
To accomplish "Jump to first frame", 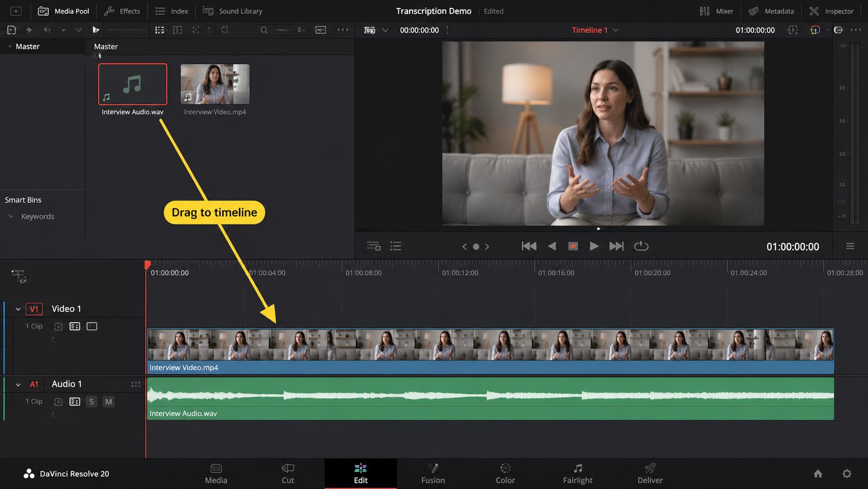I will pyautogui.click(x=529, y=246).
